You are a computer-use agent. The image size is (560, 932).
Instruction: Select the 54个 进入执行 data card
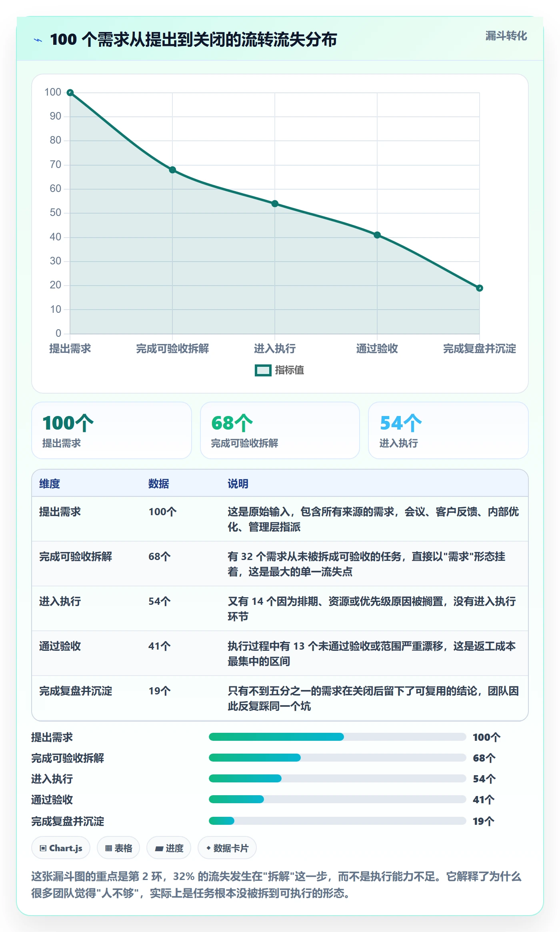[x=448, y=430]
